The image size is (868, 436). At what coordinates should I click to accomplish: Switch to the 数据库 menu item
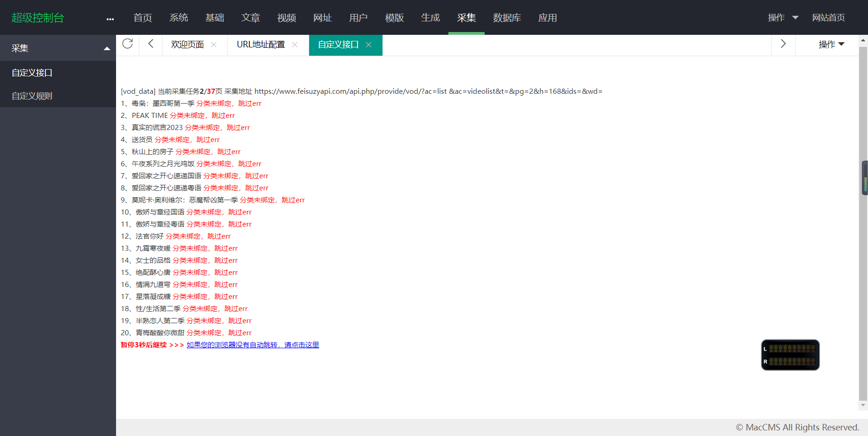click(x=507, y=18)
